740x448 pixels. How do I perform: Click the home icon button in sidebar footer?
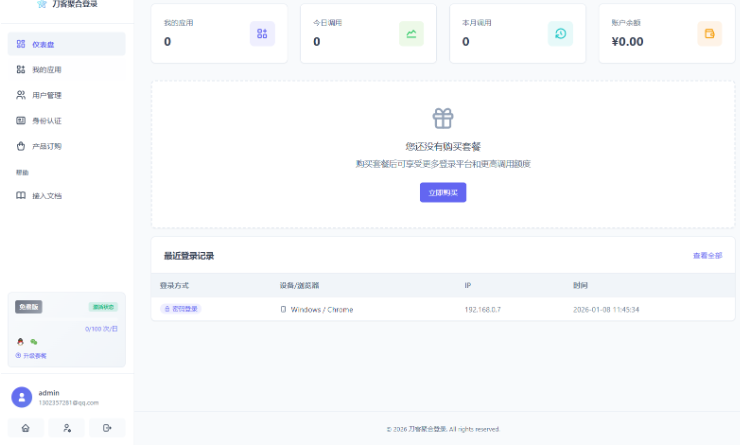pos(26,428)
